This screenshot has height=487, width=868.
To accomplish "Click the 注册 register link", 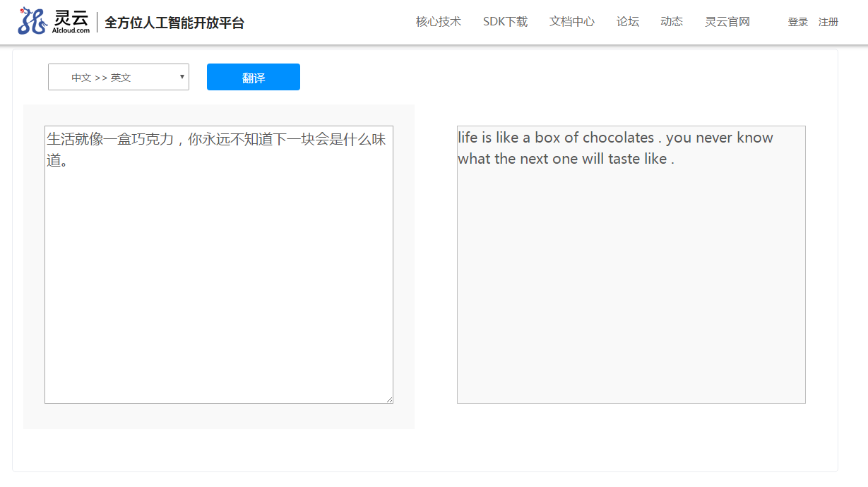I will coord(828,23).
